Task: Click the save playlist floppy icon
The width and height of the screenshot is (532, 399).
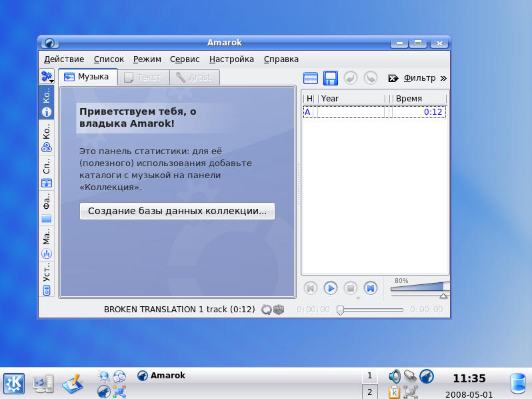Action: (331, 78)
